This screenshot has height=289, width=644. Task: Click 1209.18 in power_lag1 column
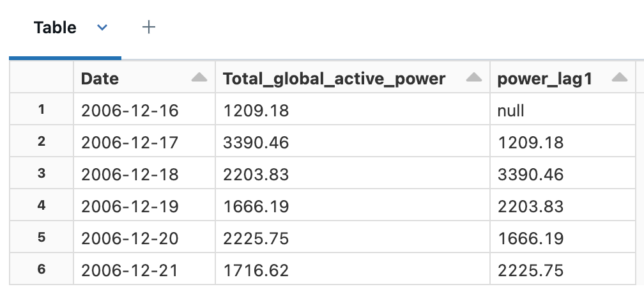[x=563, y=142]
